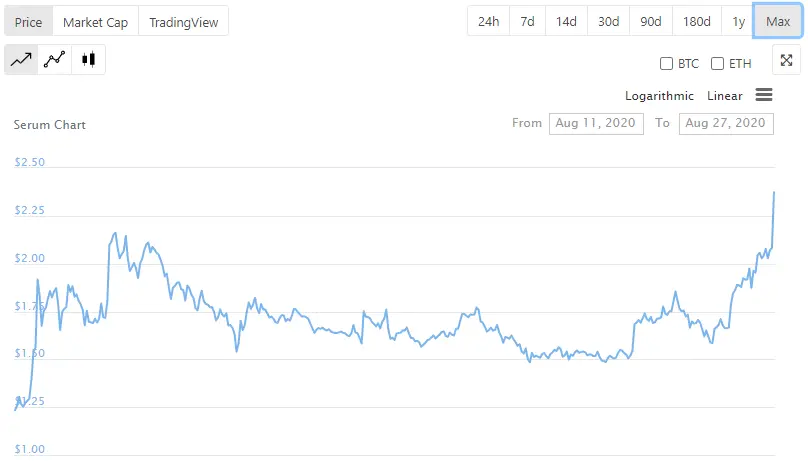The image size is (808, 461).
Task: Enable the ETH comparison checkbox
Action: pyautogui.click(x=717, y=63)
